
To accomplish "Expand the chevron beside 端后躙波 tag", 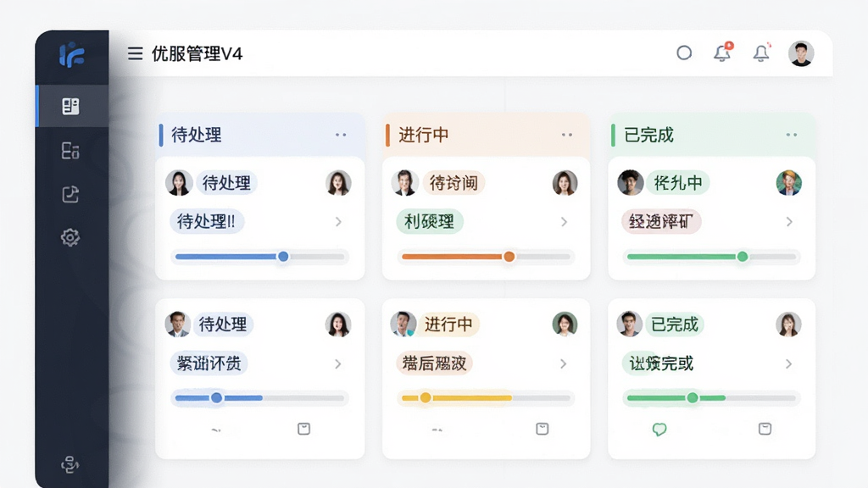I will click(x=563, y=364).
